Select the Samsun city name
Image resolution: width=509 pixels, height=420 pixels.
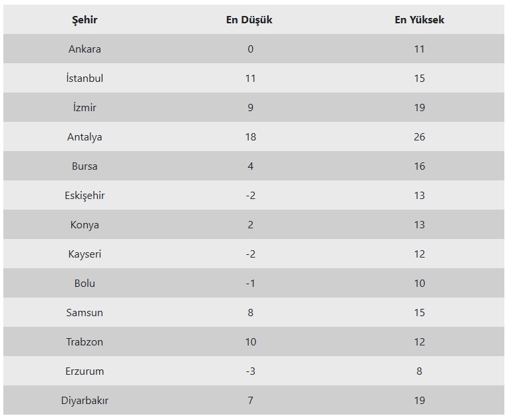[85, 312]
